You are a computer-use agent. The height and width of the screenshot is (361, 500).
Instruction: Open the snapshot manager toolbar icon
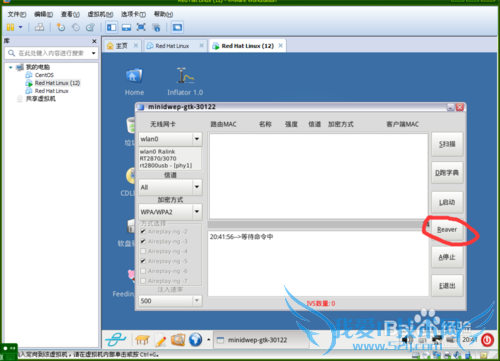pos(90,27)
